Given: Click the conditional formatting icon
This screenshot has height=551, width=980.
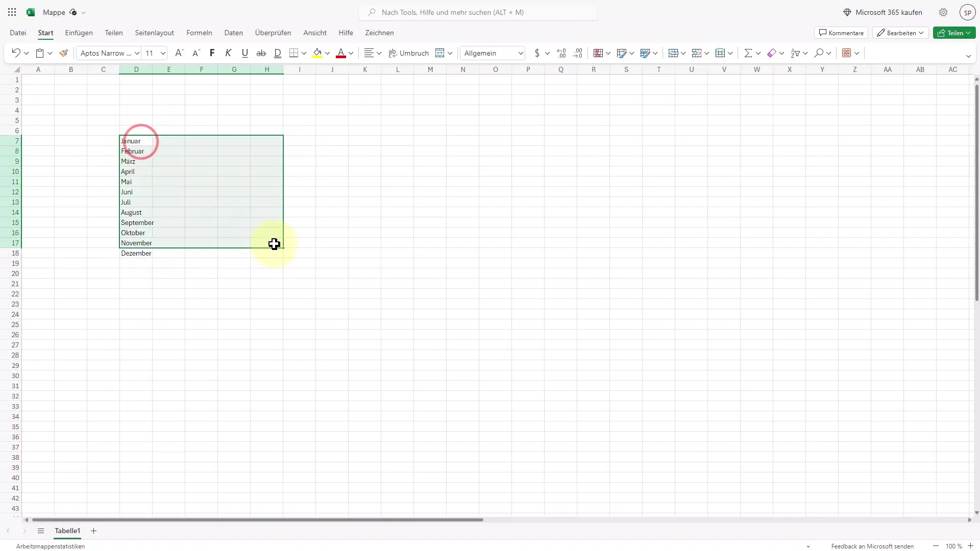Looking at the screenshot, I should [x=598, y=53].
